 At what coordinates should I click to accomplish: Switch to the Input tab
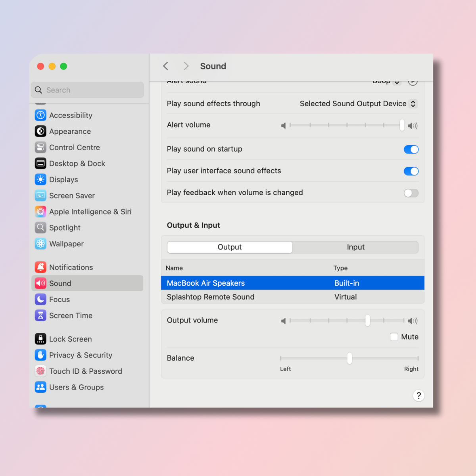pyautogui.click(x=355, y=247)
